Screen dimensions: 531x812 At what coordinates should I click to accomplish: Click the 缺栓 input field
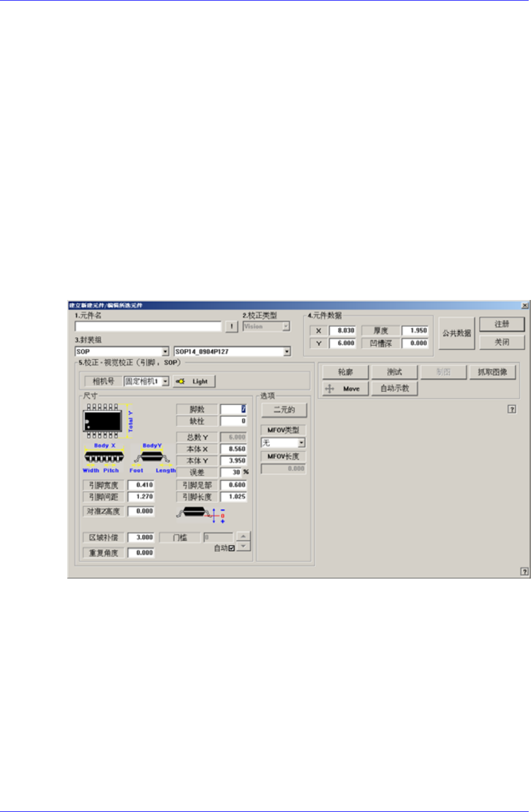[234, 422]
